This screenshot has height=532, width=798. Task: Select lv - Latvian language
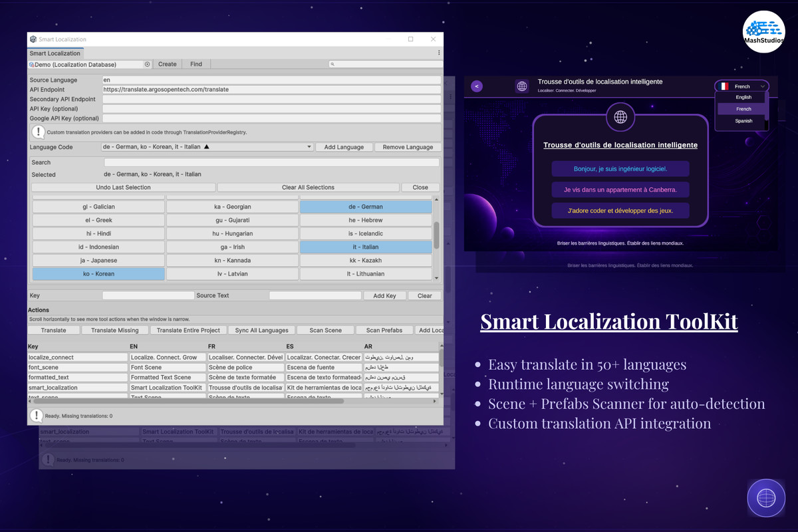point(232,273)
